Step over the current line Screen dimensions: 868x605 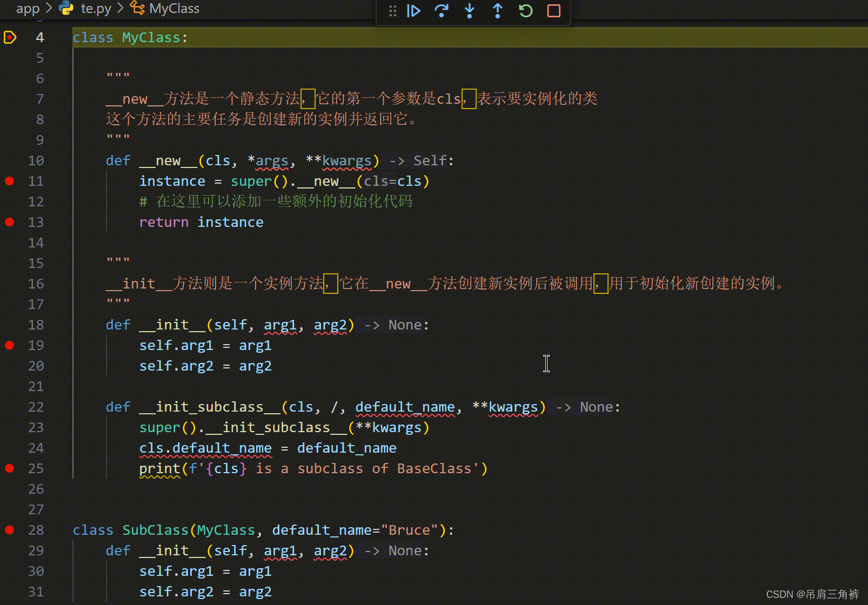point(442,11)
